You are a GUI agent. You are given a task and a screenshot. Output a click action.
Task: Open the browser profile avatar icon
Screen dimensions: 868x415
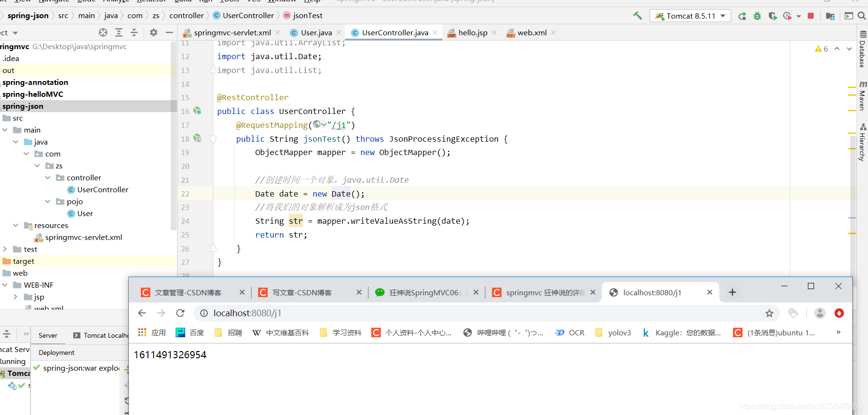coord(820,313)
